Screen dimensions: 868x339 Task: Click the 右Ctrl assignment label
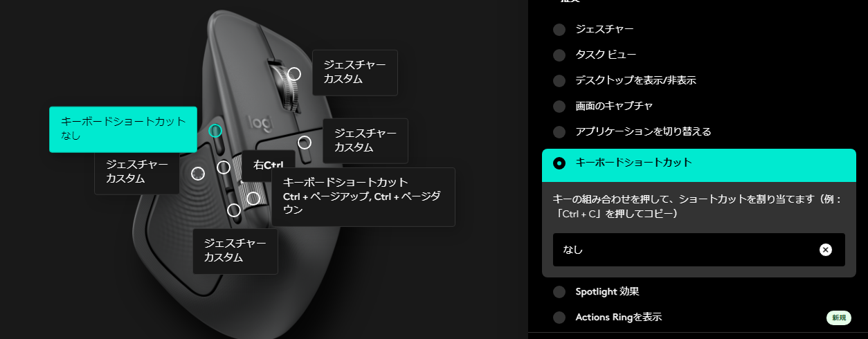point(269,165)
